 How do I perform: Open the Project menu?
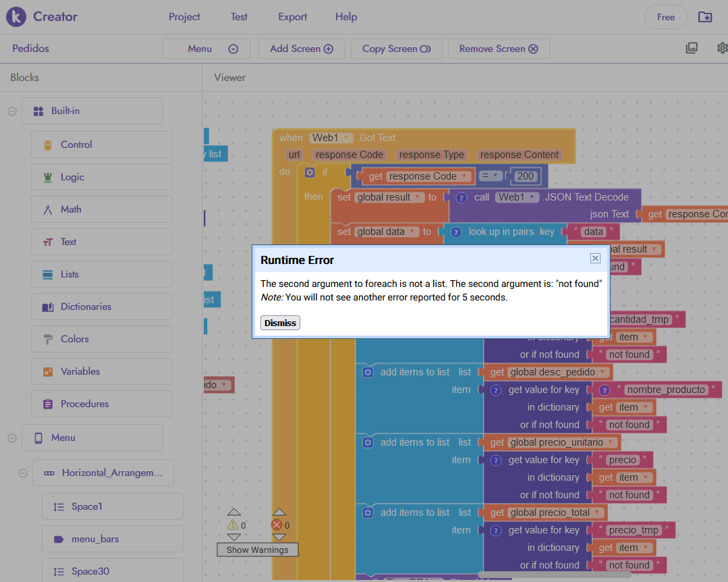184,16
